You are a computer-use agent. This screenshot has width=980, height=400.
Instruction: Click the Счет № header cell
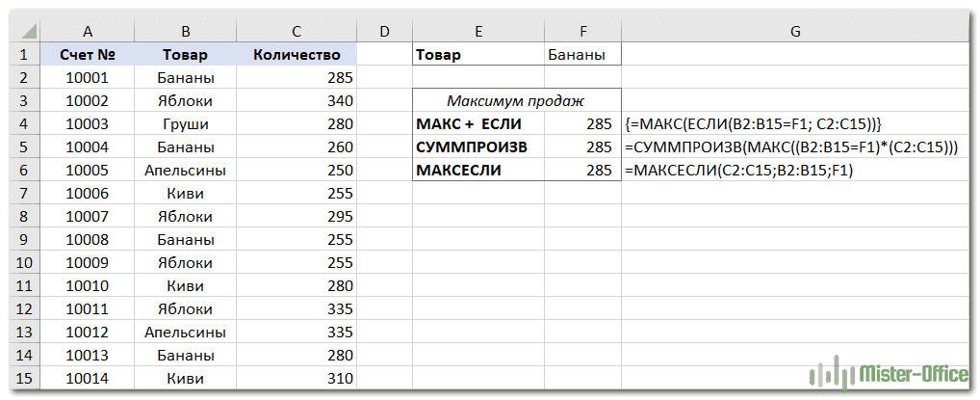[x=88, y=55]
